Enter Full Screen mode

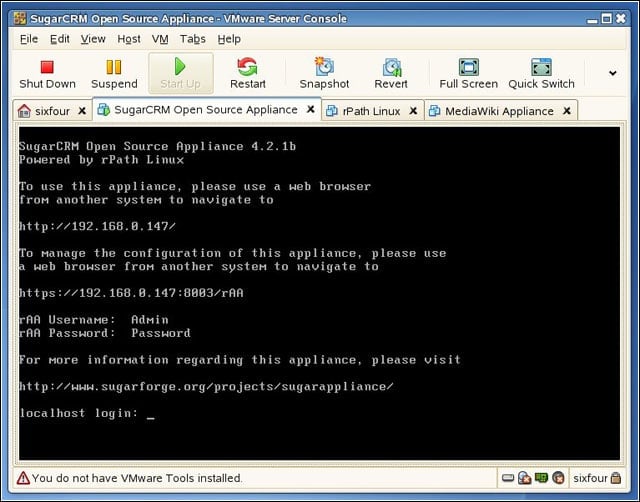pos(469,74)
